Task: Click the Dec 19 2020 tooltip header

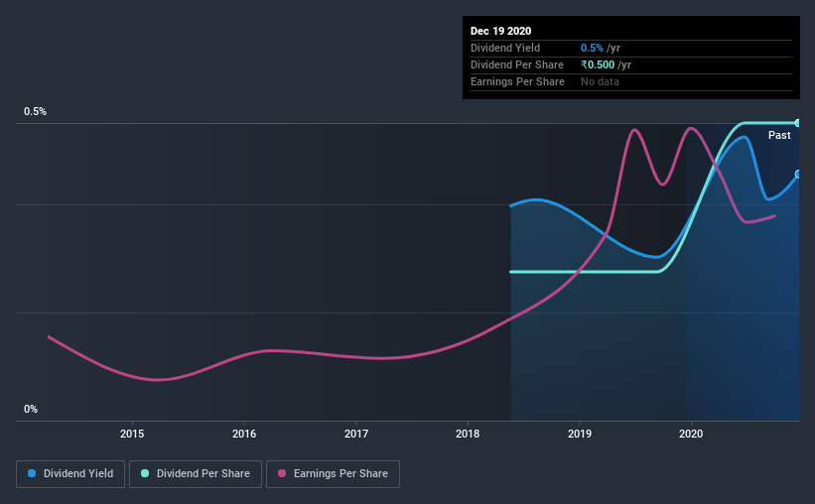Action: coord(500,31)
